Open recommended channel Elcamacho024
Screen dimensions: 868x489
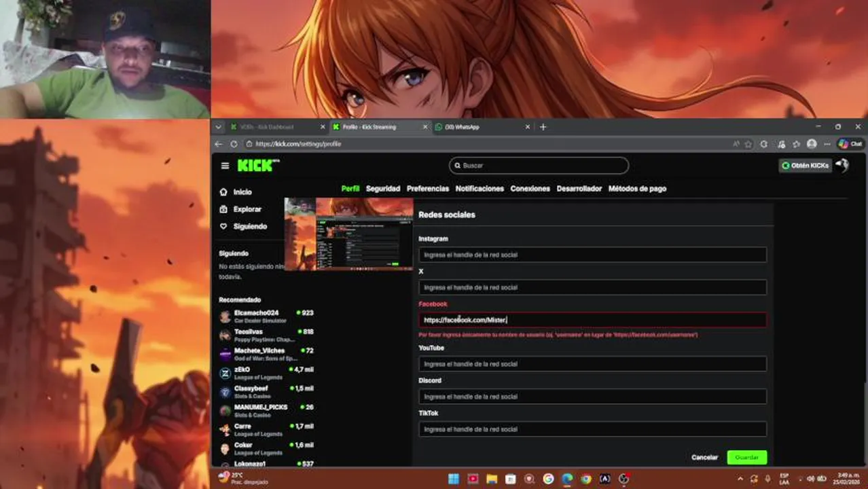(266, 316)
